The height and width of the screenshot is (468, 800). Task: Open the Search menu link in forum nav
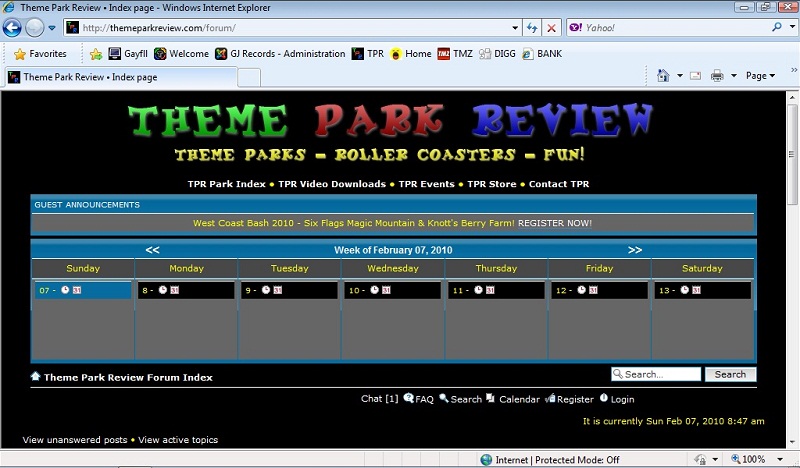pyautogui.click(x=460, y=399)
